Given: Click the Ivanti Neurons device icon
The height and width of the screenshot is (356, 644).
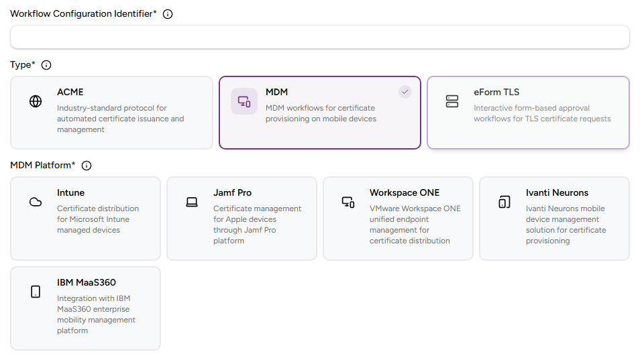Looking at the screenshot, I should pyautogui.click(x=504, y=202).
